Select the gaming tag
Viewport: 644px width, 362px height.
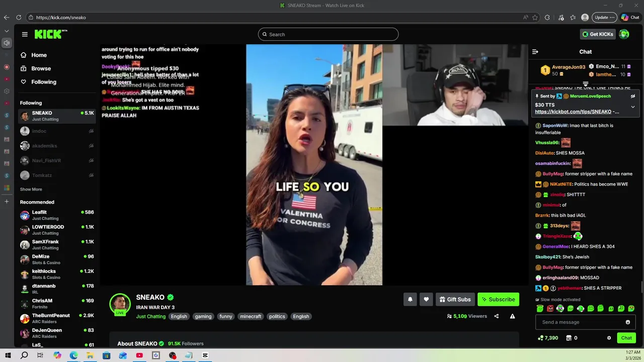[203, 317]
